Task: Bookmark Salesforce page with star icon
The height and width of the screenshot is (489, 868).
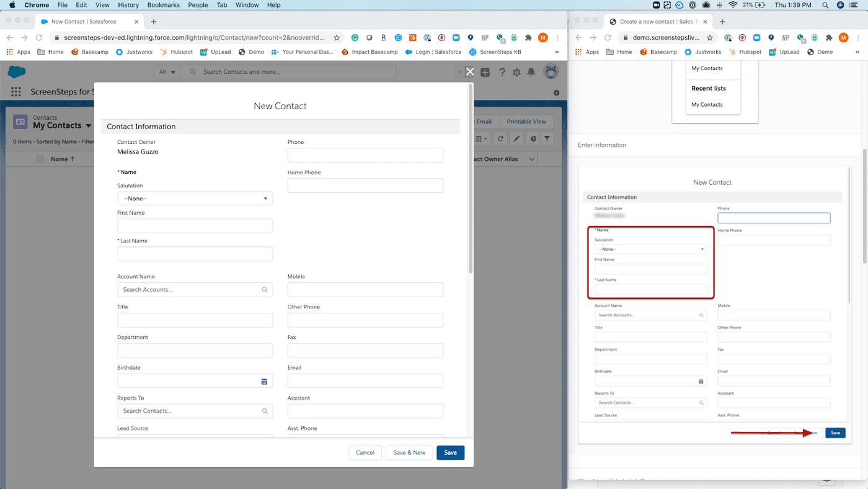Action: pos(337,37)
